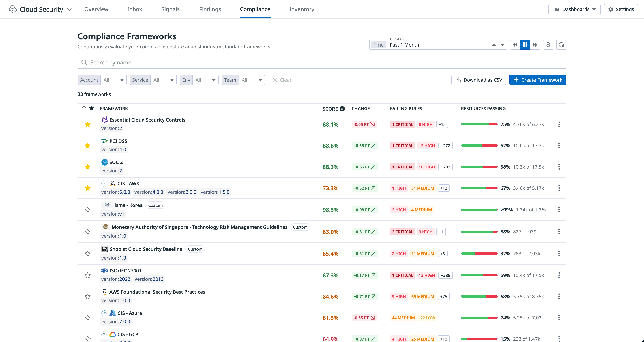The height and width of the screenshot is (342, 644).
Task: Star the isms - Korea framework
Action: click(x=87, y=210)
